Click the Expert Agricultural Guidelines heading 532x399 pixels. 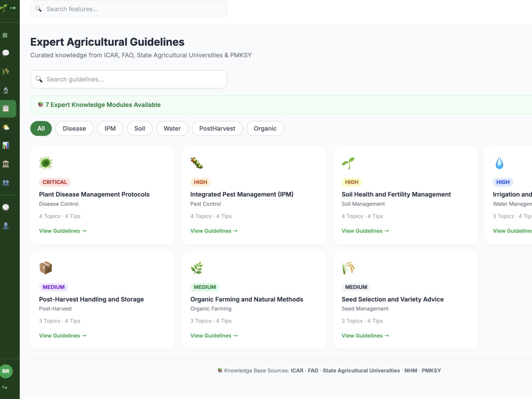107,42
